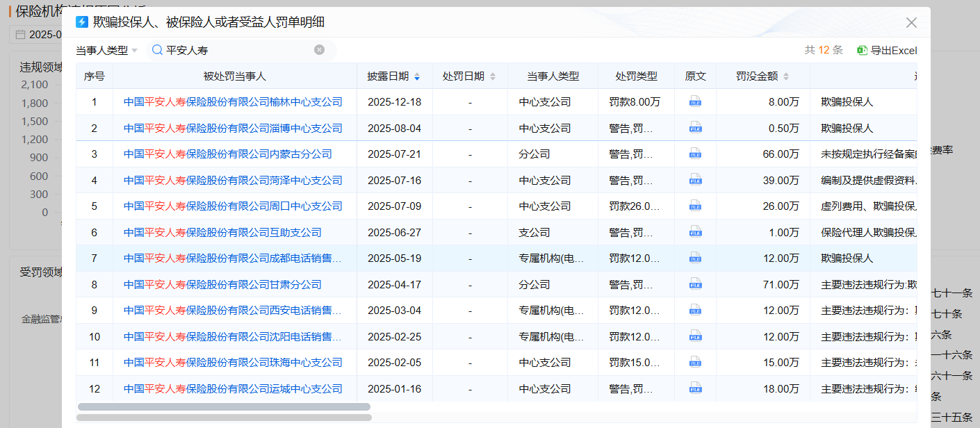The width and height of the screenshot is (980, 428).
Task: Expand the 当事人类型 dropdown filter
Action: (x=107, y=50)
